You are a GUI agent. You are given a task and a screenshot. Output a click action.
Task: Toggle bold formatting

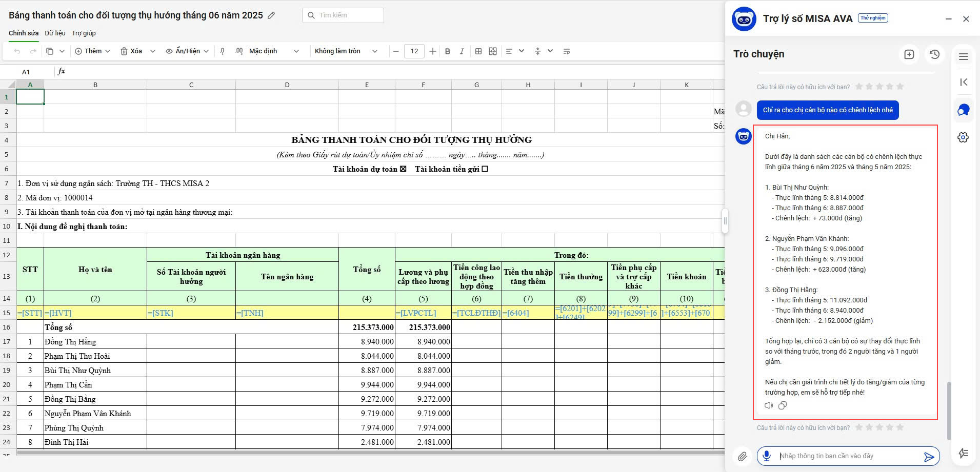448,51
